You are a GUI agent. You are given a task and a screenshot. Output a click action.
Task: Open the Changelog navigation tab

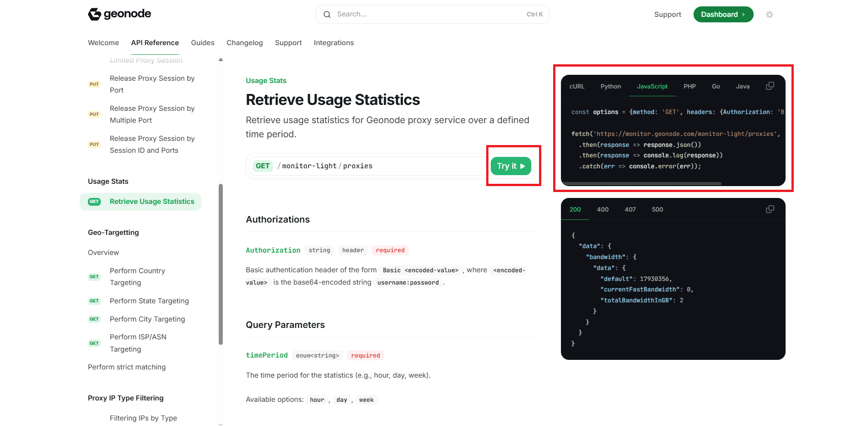(244, 43)
